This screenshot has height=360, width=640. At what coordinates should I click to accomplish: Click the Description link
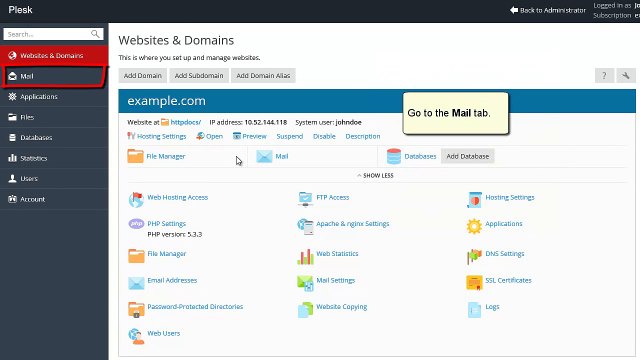(363, 136)
